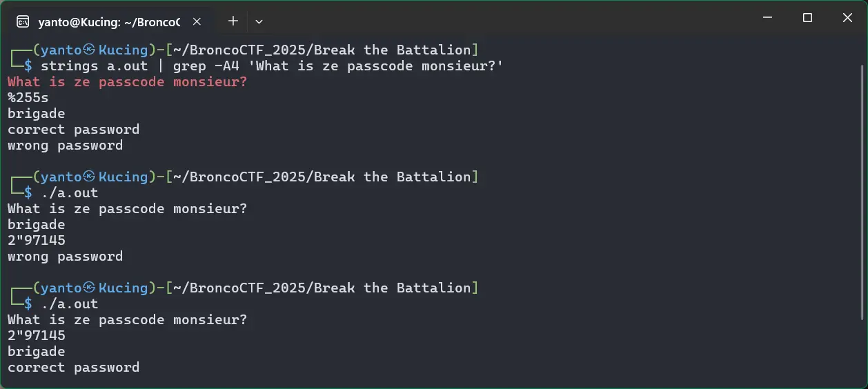Minimize the terminal window
This screenshot has height=389, width=868.
pos(767,19)
